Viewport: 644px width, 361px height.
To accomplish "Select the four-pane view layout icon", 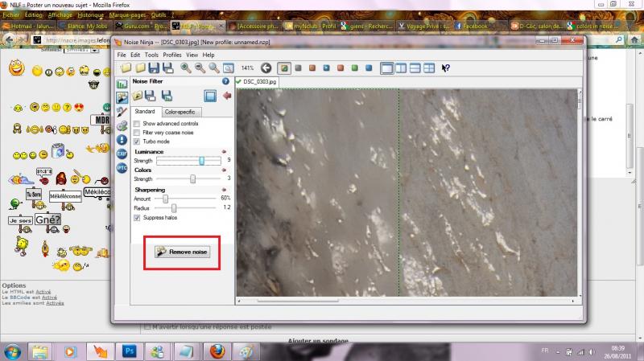I will tap(429, 68).
